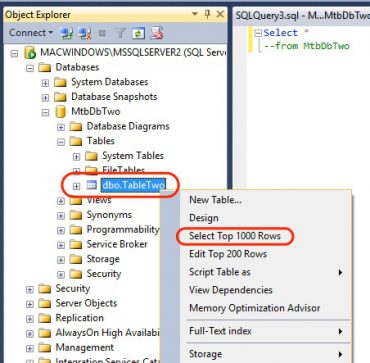Click the Refresh icon in Object Explorer toolbar

click(x=137, y=33)
